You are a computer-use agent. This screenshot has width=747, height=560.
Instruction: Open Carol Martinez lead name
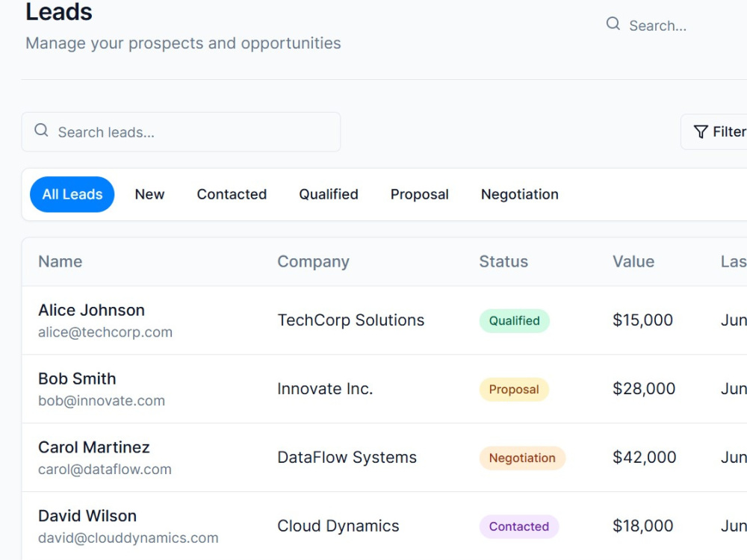94,447
